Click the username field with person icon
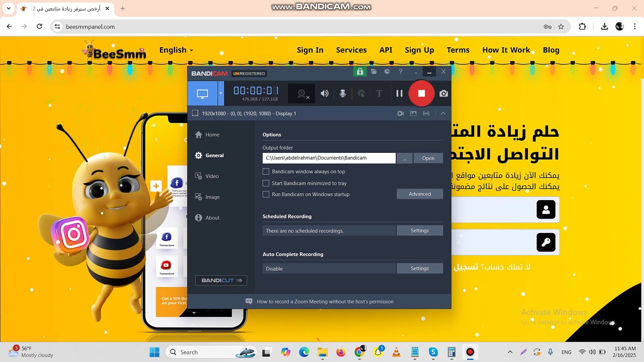Image resolution: width=644 pixels, height=362 pixels. tap(506, 209)
